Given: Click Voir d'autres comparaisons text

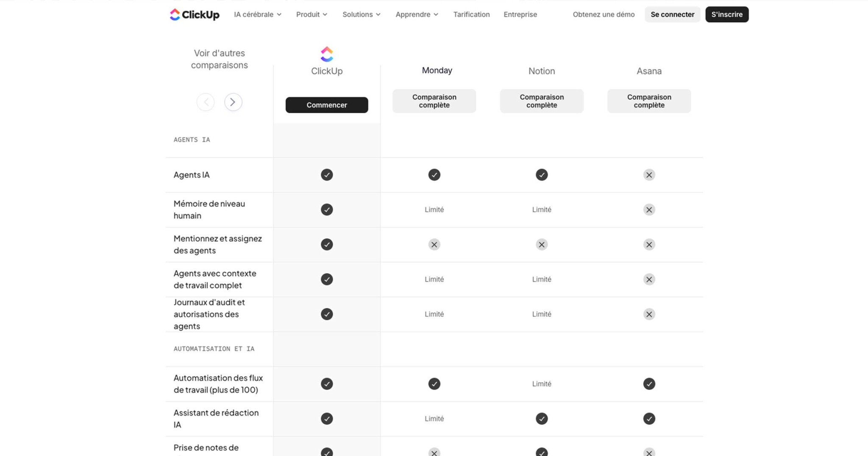Looking at the screenshot, I should pyautogui.click(x=219, y=59).
